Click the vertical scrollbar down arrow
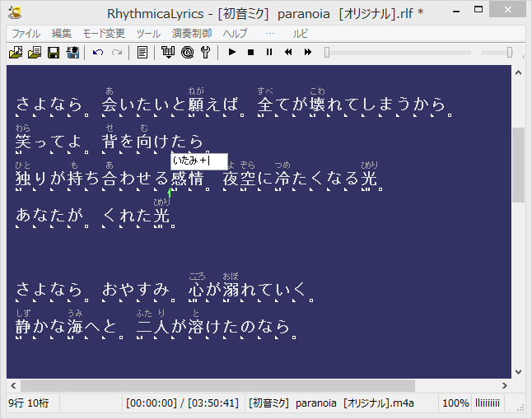 pyautogui.click(x=519, y=372)
